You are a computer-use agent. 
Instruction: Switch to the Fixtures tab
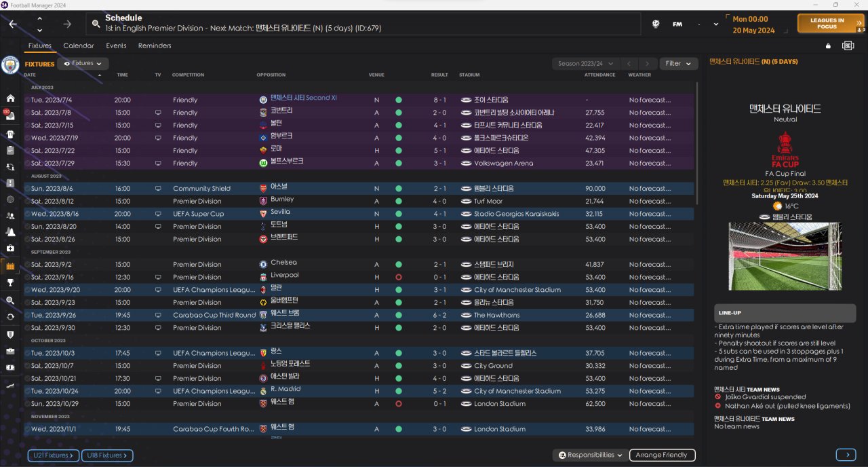(39, 45)
